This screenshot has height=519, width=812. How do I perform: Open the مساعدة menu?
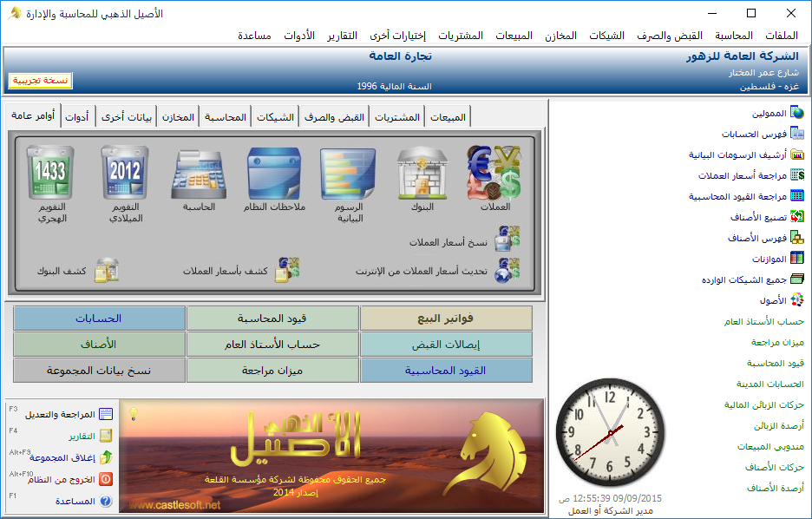coord(254,36)
